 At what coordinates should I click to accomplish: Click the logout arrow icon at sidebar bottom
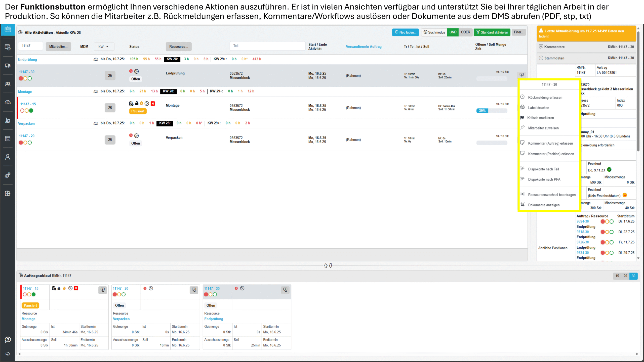(8, 354)
